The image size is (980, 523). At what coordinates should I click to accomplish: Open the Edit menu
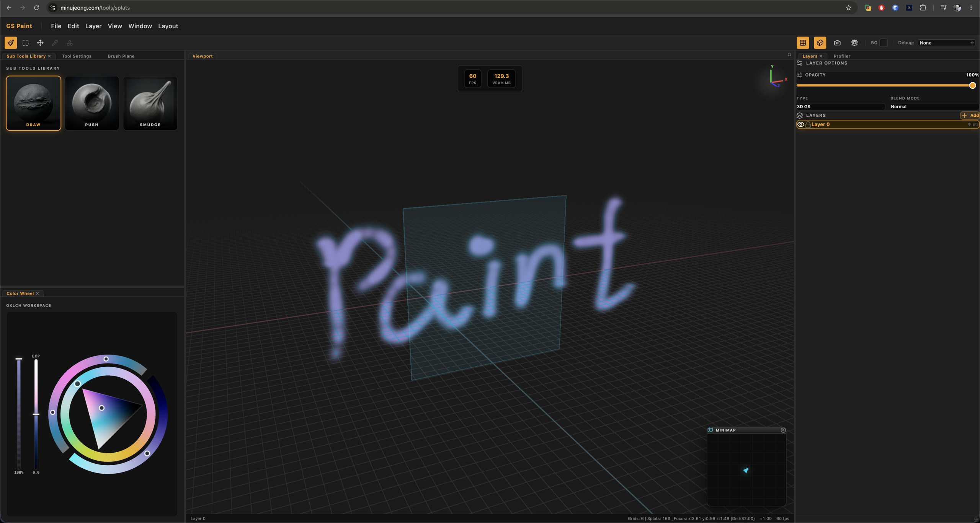click(73, 26)
